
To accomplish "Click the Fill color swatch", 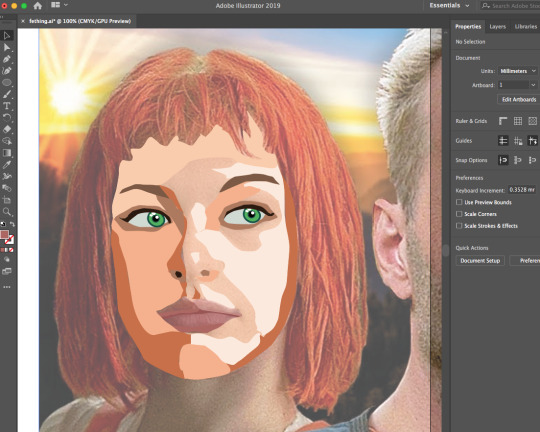I will point(4,235).
